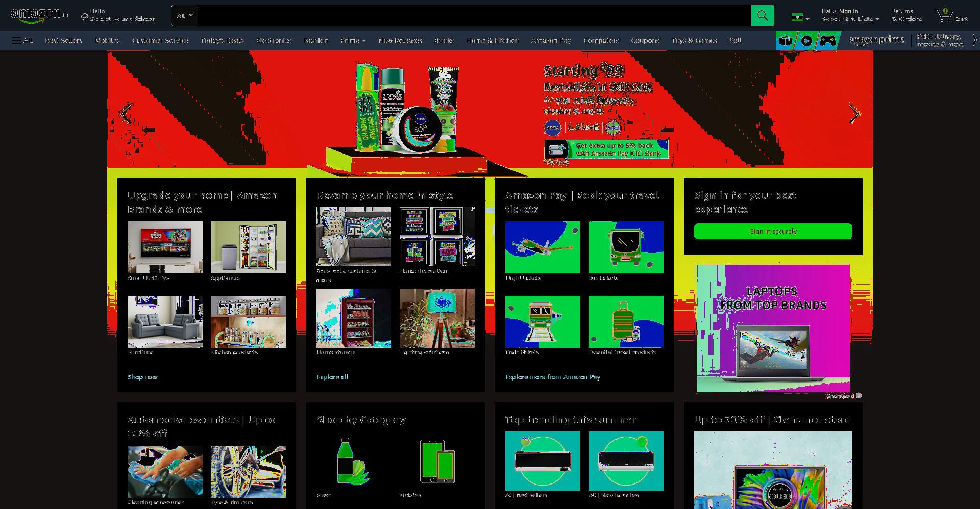
Task: Click the Fresh bottle category icon
Action: tap(354, 461)
